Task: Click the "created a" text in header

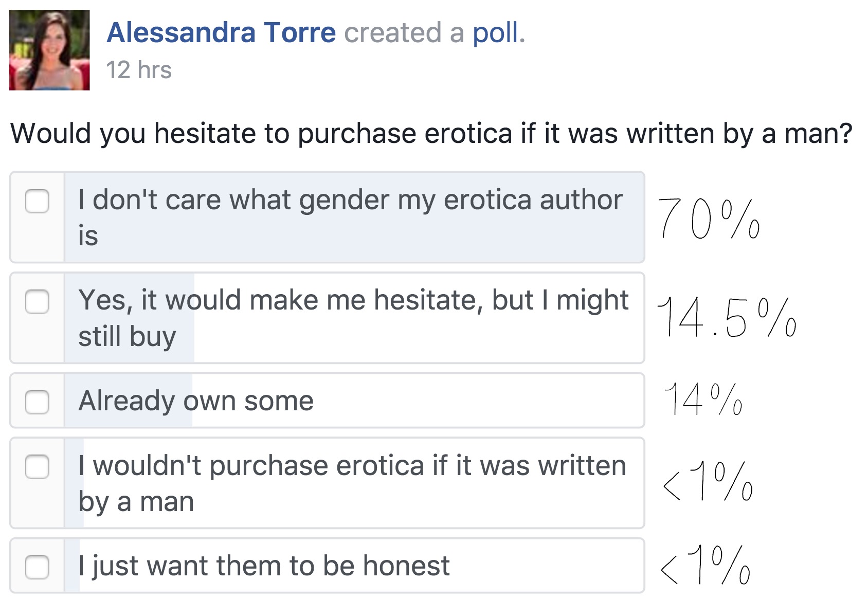Action: click(x=404, y=32)
